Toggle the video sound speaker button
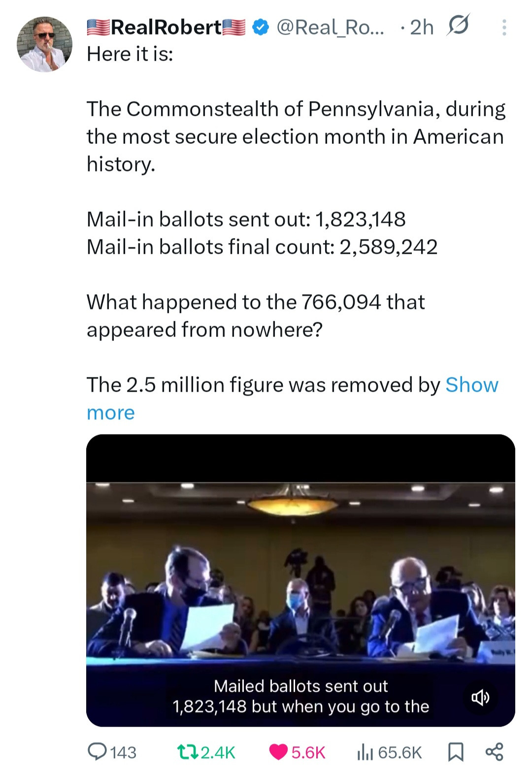532x775 pixels. (480, 697)
